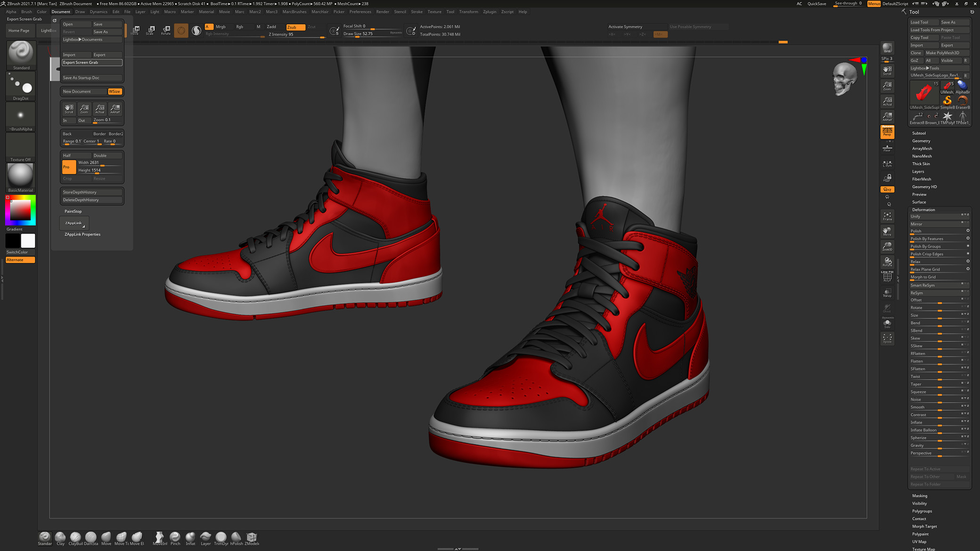This screenshot has height=551, width=980.
Task: Expand the UV Map section
Action: [x=919, y=542]
